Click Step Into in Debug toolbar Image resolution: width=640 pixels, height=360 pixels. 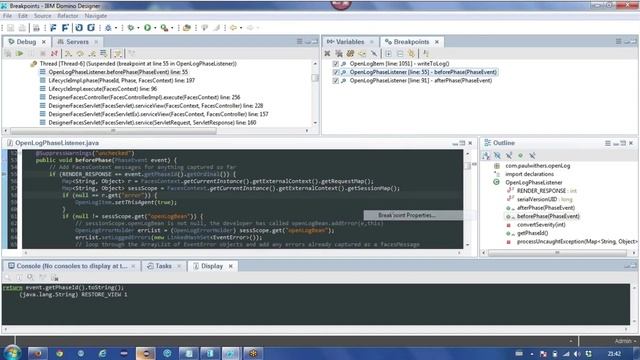[68, 53]
